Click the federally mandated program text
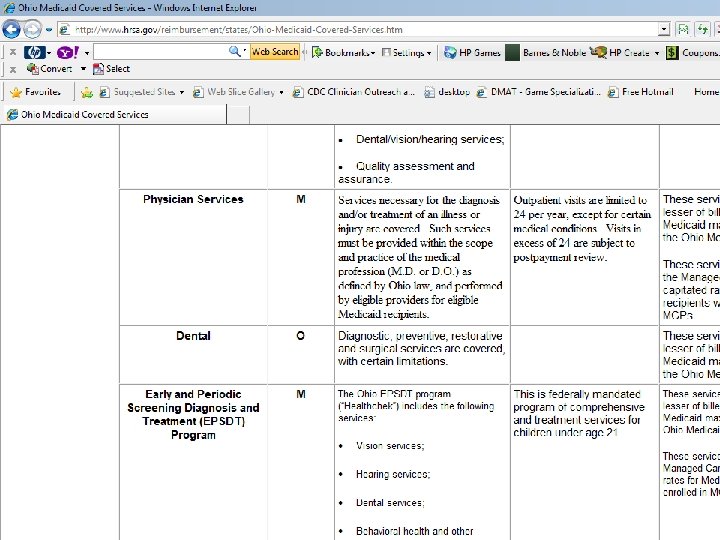 [579, 413]
